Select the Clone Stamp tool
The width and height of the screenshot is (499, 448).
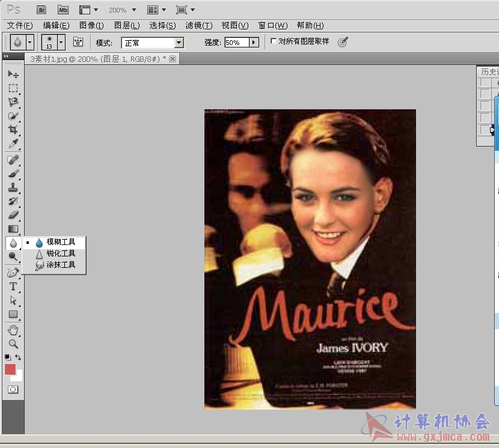coord(13,187)
